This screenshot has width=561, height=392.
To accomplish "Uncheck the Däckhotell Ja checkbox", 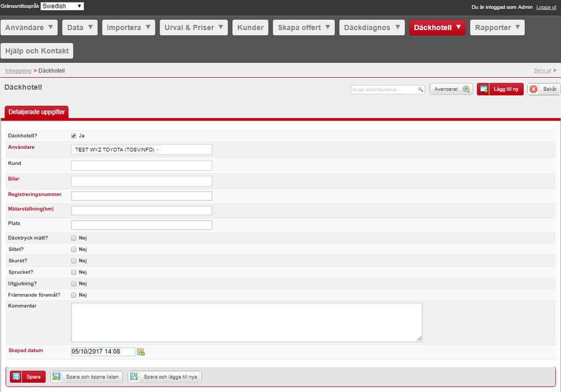I will tap(74, 136).
